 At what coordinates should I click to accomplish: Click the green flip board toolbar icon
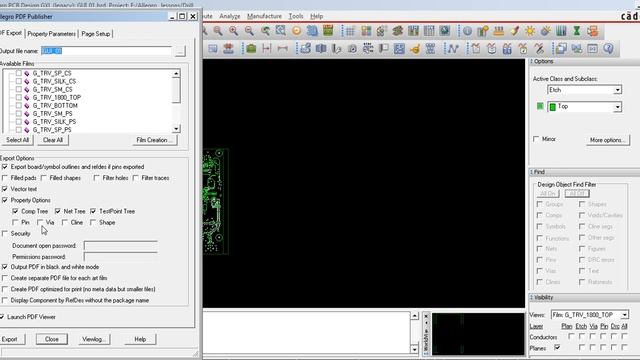328,31
